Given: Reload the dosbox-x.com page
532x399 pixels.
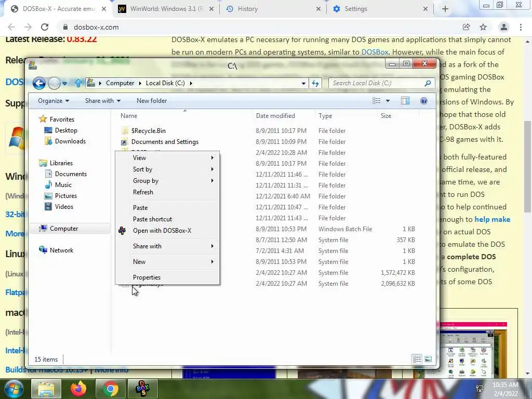Looking at the screenshot, I should tap(45, 27).
